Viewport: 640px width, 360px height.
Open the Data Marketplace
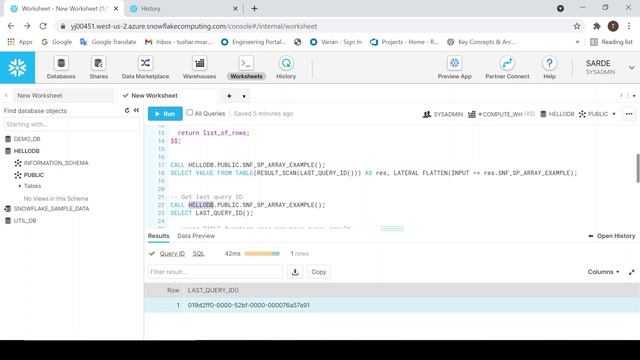click(x=145, y=68)
